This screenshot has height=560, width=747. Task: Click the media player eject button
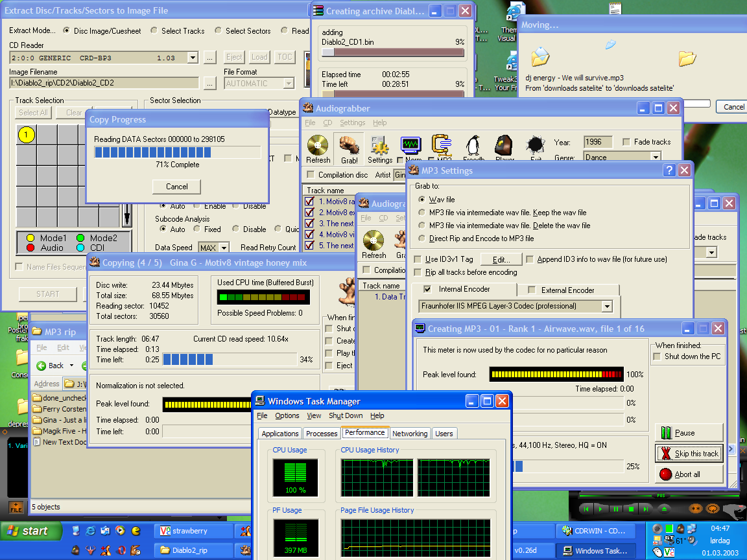pyautogui.click(x=663, y=509)
